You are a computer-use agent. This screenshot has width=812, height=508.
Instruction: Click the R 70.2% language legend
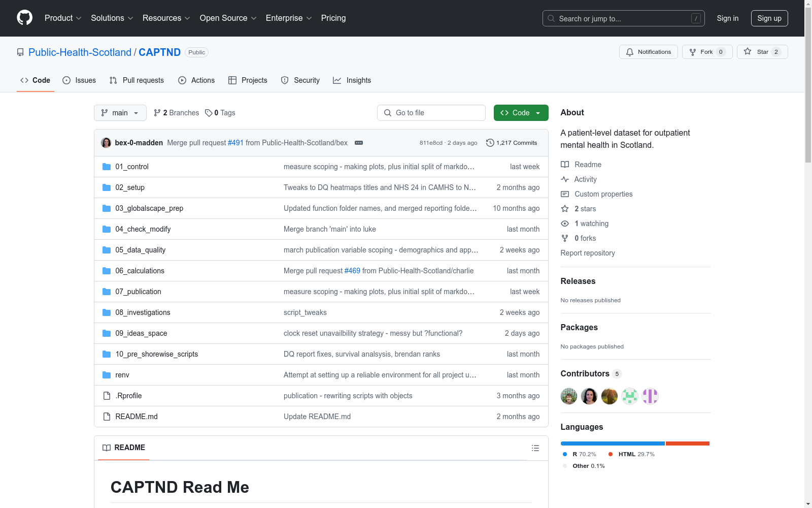click(x=580, y=454)
